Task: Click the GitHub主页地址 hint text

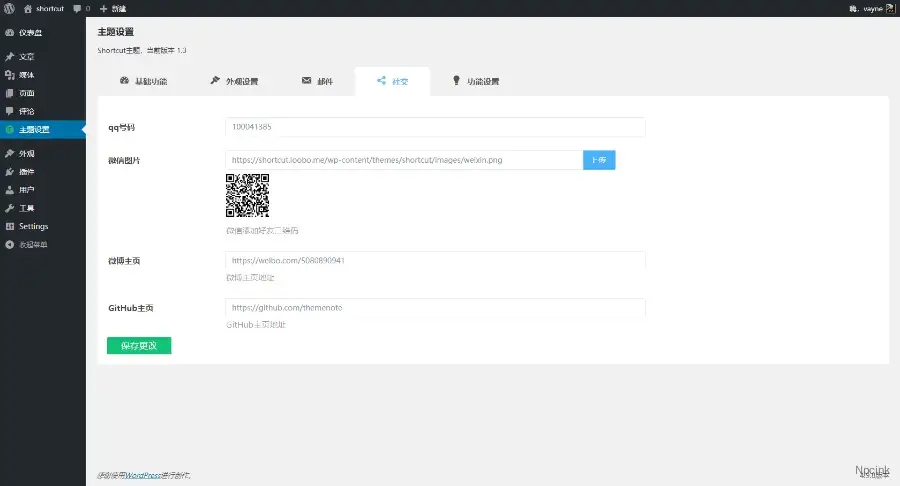Action: (256, 325)
